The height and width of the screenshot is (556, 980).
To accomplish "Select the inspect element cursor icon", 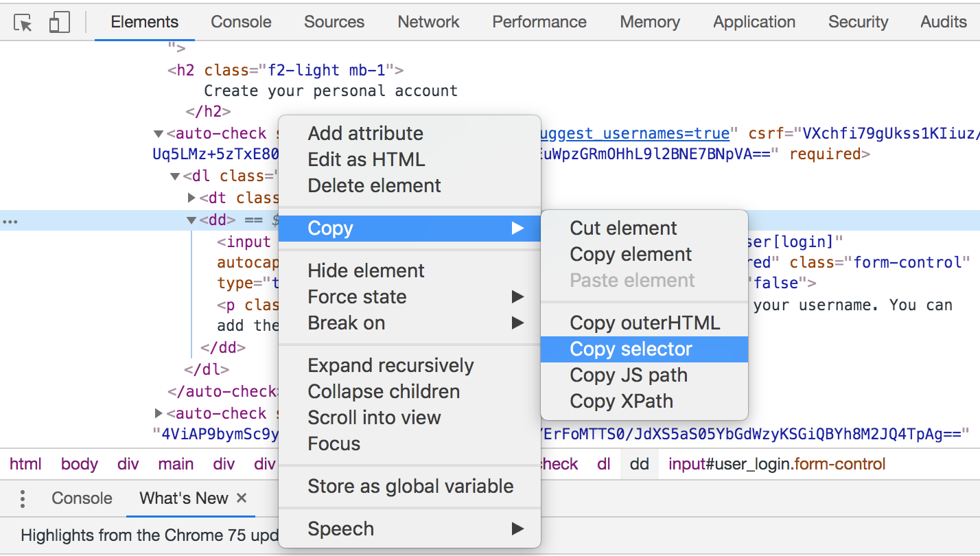I will click(23, 23).
